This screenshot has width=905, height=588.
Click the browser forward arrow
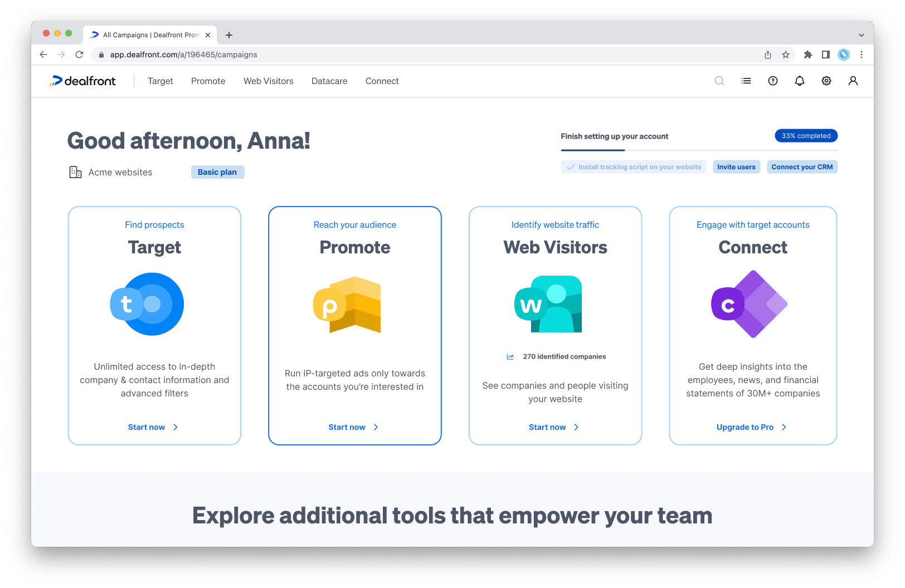click(61, 55)
